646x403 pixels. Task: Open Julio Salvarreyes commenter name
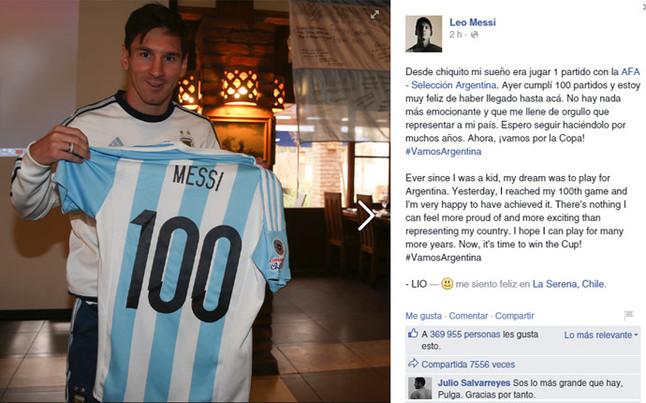(x=474, y=383)
